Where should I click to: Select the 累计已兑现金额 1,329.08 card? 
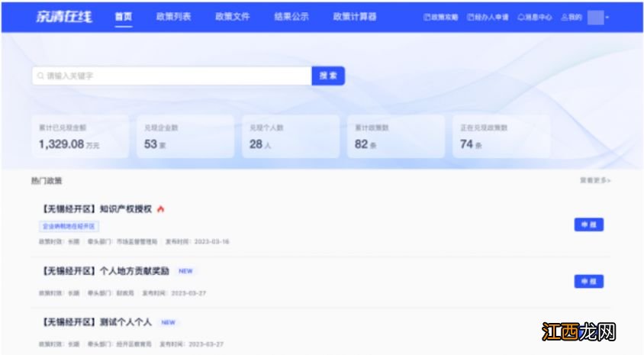(80, 137)
